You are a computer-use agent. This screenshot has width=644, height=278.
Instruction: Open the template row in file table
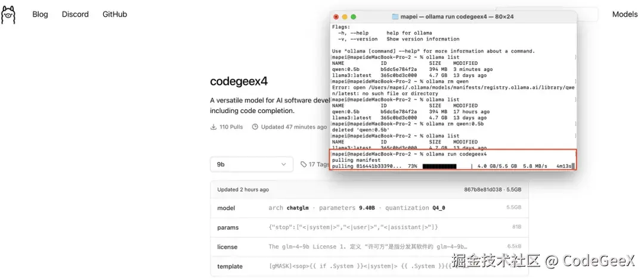369,266
